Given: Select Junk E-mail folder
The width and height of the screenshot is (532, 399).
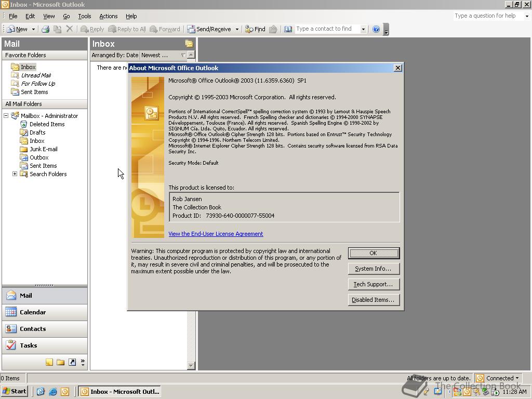Looking at the screenshot, I should click(x=38, y=149).
